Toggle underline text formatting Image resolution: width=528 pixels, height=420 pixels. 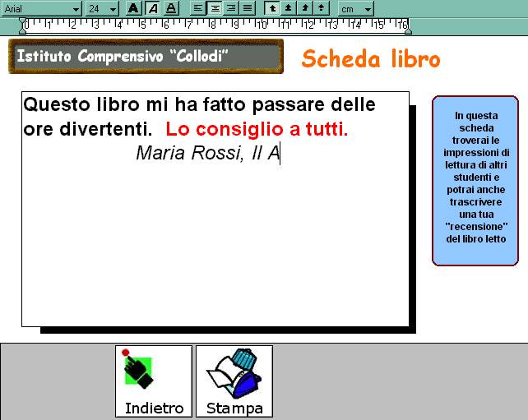click(x=171, y=8)
